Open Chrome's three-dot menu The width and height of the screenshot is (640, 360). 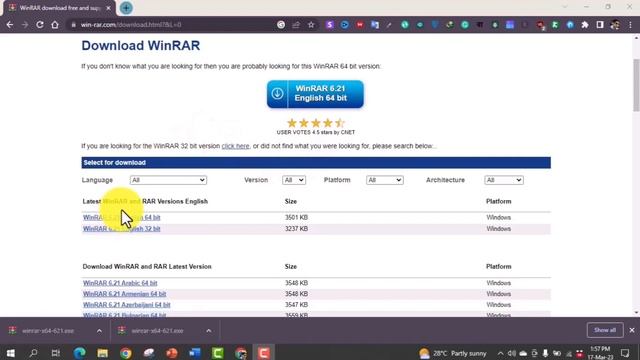tap(630, 25)
